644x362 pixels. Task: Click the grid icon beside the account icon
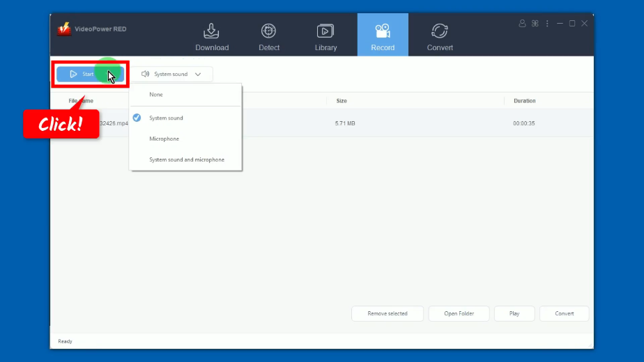[535, 24]
